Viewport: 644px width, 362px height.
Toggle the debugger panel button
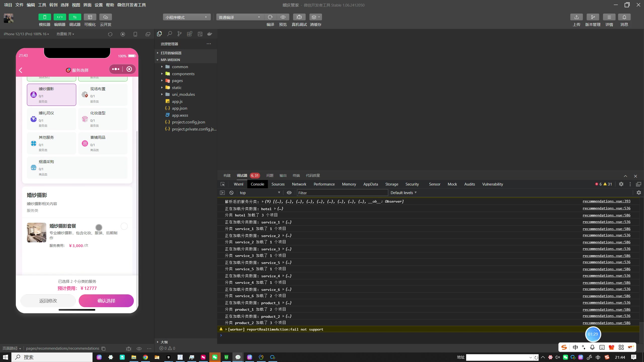(x=75, y=17)
